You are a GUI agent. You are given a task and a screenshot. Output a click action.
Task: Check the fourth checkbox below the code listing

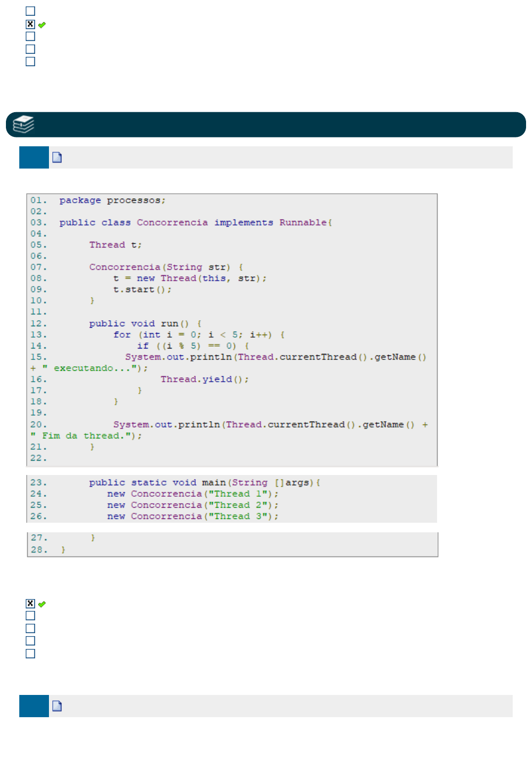[x=31, y=641]
